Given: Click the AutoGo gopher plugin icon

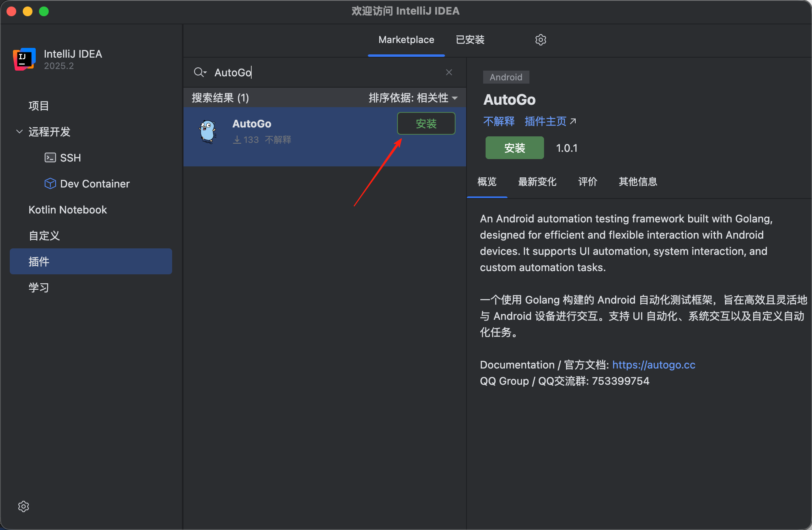Looking at the screenshot, I should (208, 131).
